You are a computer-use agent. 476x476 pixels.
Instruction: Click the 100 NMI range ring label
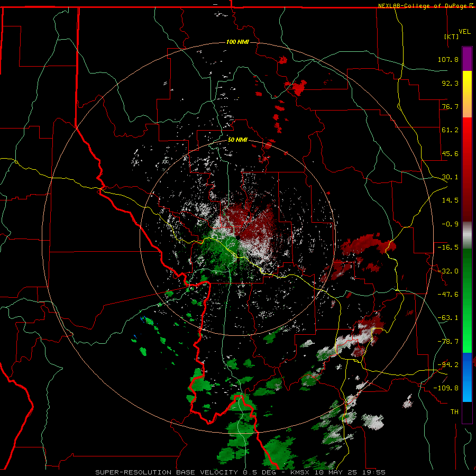(237, 42)
